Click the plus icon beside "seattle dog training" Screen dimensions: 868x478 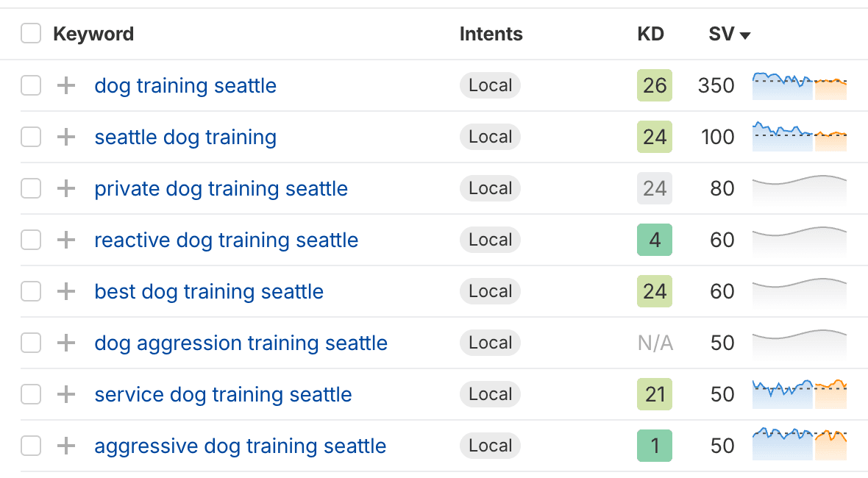(66, 137)
